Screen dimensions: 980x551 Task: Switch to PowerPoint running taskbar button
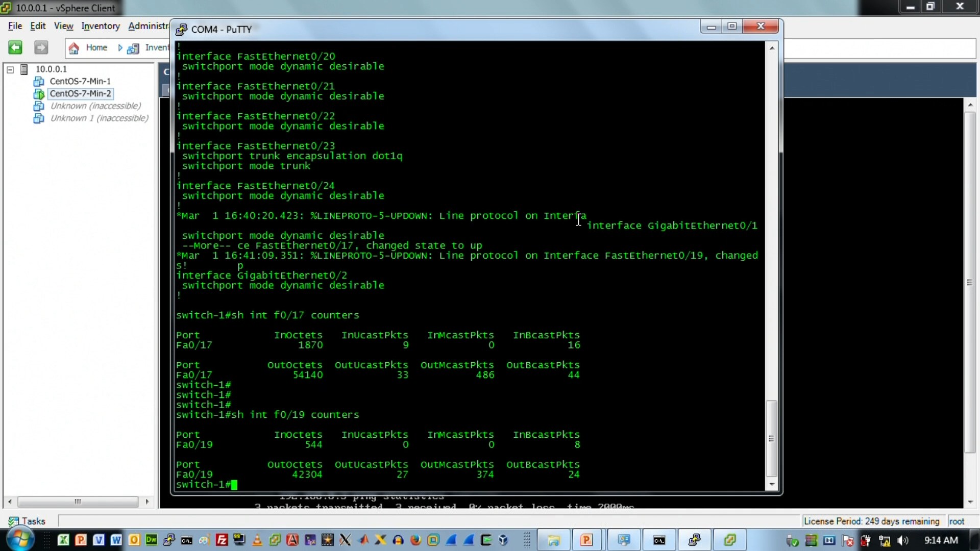click(586, 540)
